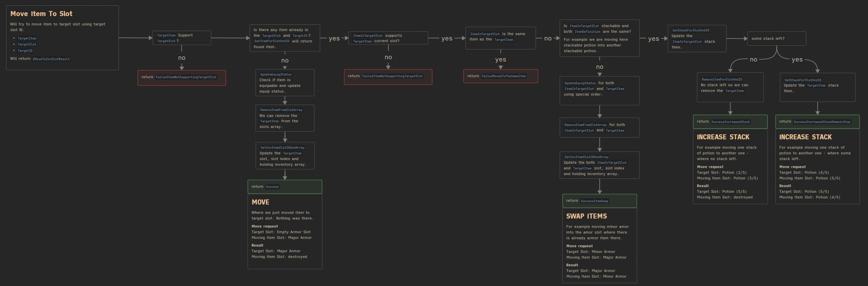Click the "return Success" node above MOVE
Screen dimensions: 868x286
[x=284, y=187]
